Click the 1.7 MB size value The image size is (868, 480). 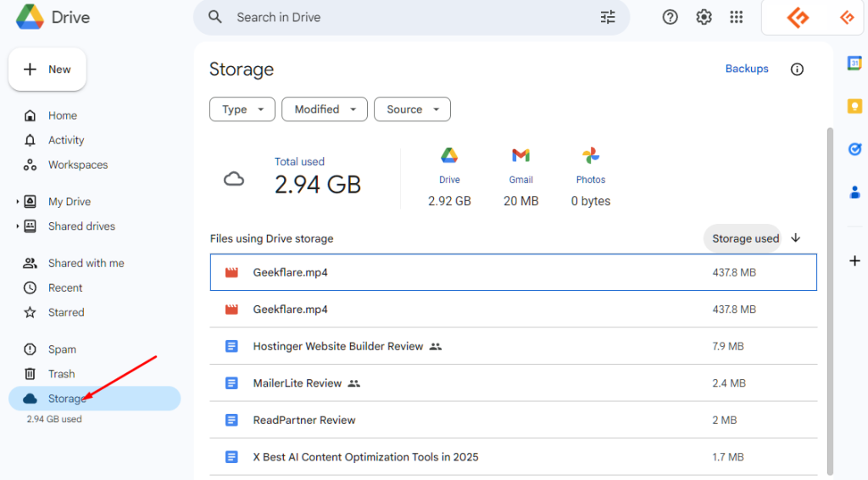tap(728, 457)
